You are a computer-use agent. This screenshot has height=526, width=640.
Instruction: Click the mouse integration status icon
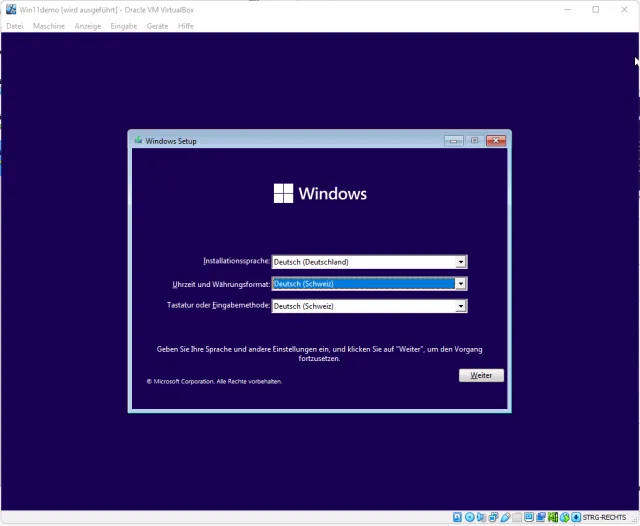click(x=564, y=517)
